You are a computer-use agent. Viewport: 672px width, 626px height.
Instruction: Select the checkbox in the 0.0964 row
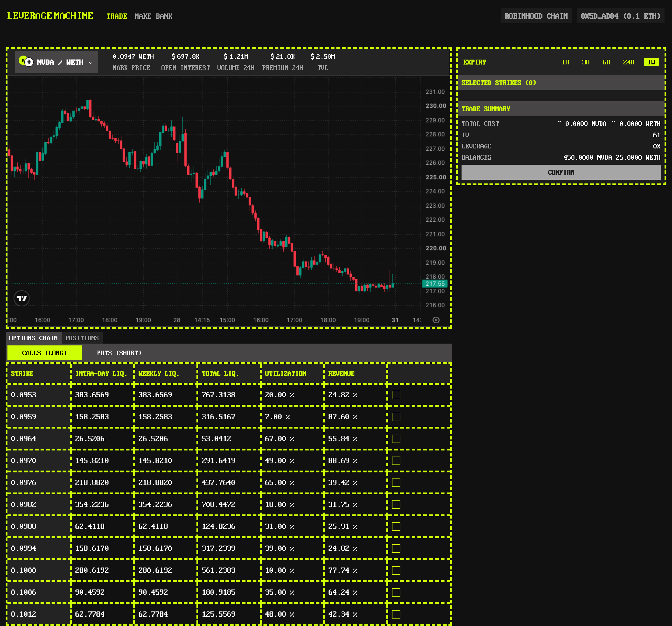tap(396, 439)
